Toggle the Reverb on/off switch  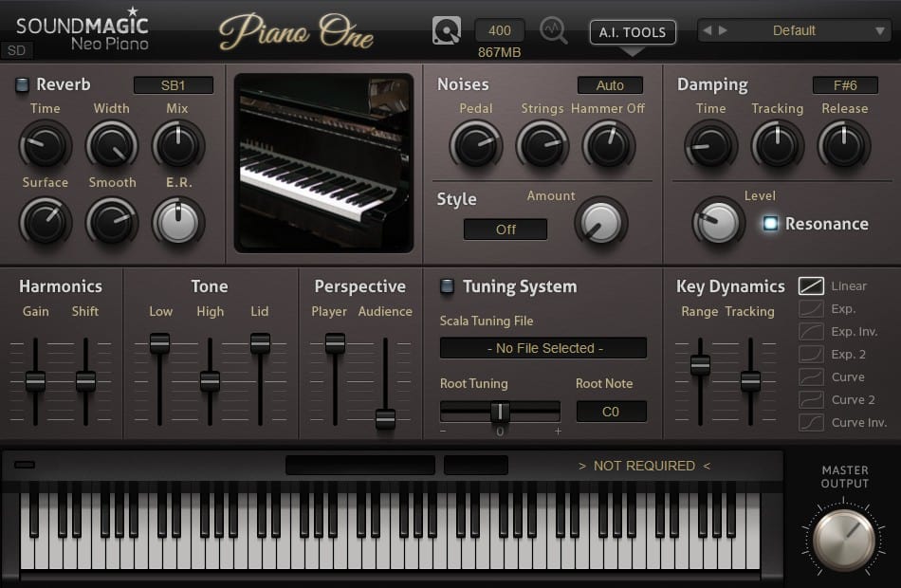click(x=22, y=84)
